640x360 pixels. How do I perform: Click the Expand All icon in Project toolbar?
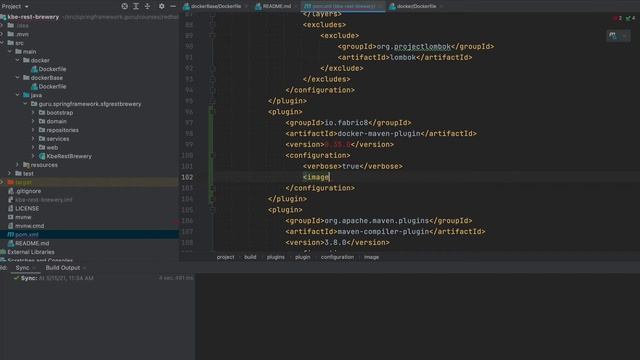point(136,6)
